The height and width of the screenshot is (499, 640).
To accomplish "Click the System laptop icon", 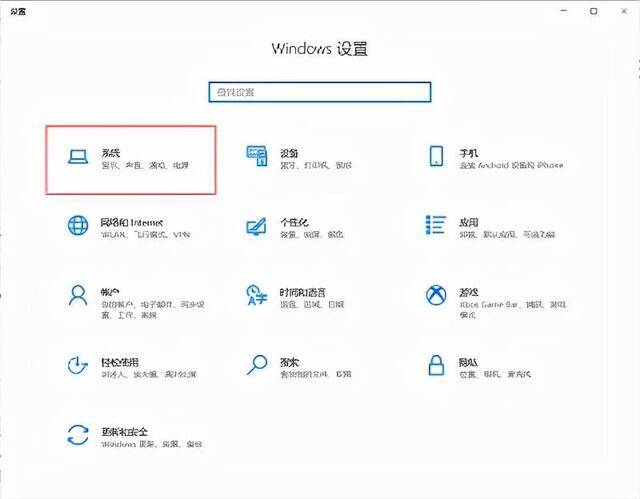I will click(78, 157).
